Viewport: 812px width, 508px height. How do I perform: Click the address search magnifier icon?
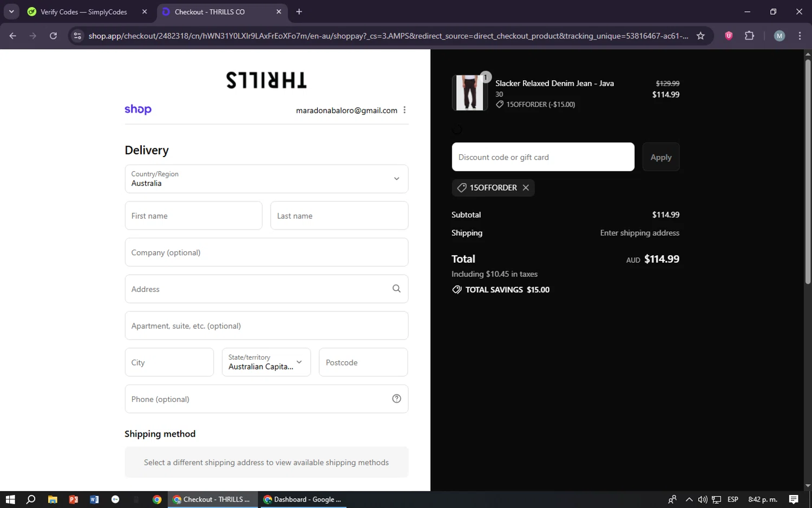(x=396, y=289)
